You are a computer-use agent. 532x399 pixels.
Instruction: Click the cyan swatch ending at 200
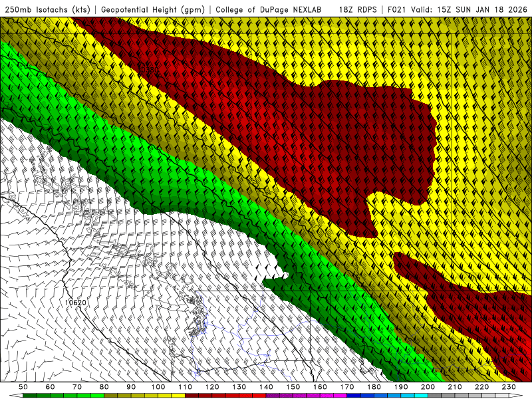coord(422,396)
